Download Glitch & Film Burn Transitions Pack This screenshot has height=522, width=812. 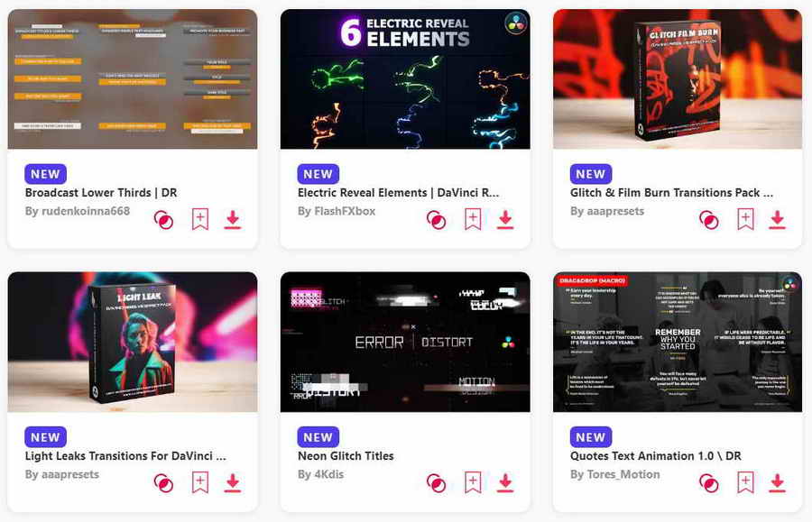click(x=778, y=220)
